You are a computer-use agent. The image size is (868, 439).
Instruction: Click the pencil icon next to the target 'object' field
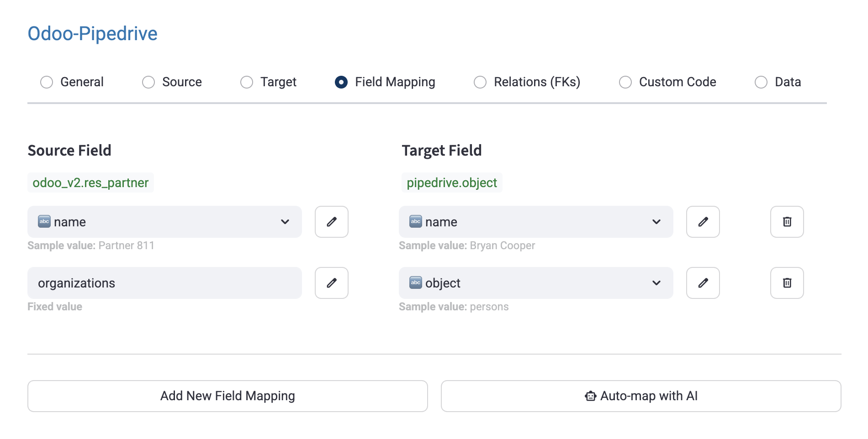[x=703, y=283]
